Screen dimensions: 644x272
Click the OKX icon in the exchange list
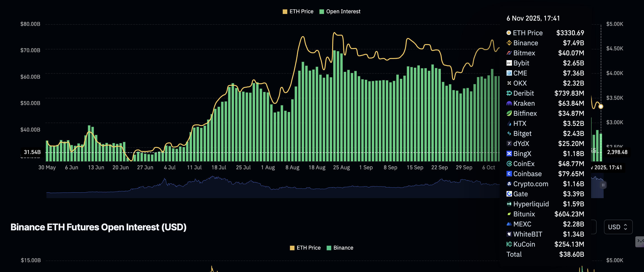(x=509, y=83)
